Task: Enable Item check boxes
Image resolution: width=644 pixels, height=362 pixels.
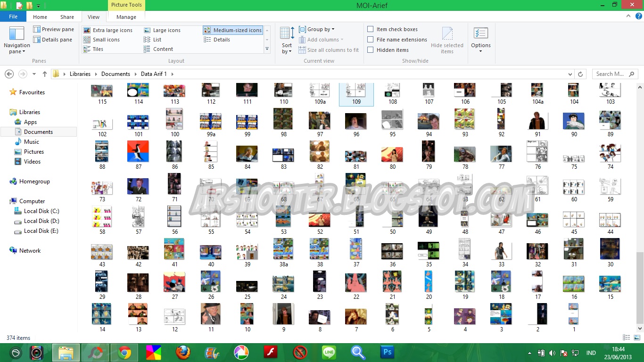Action: click(x=393, y=29)
